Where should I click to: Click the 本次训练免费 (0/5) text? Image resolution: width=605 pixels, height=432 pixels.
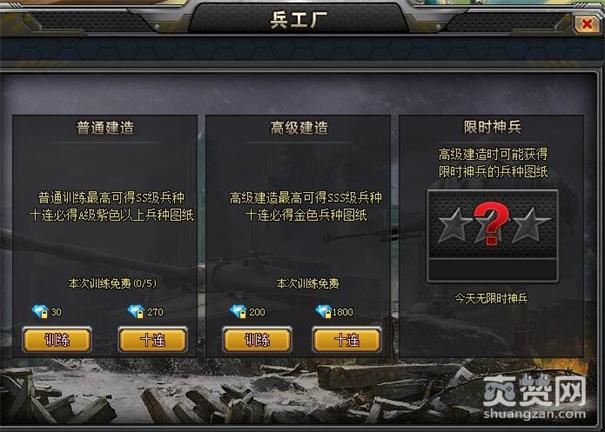[113, 284]
